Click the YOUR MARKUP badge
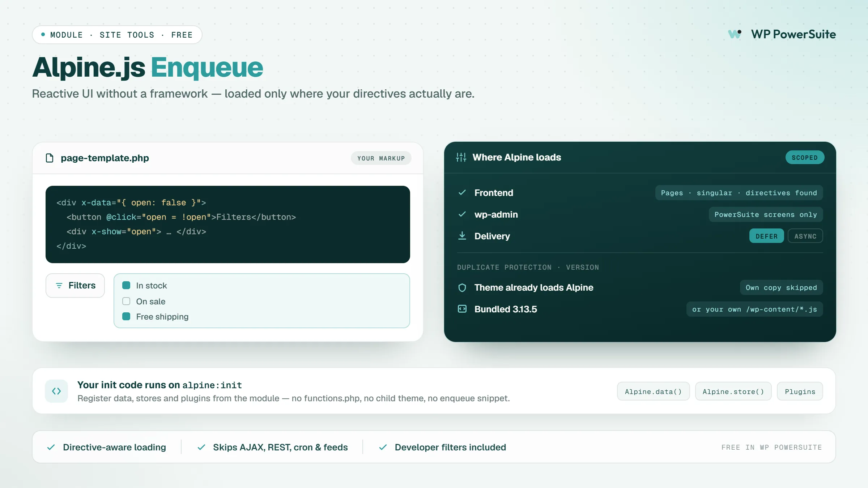Image resolution: width=868 pixels, height=488 pixels. pos(381,158)
